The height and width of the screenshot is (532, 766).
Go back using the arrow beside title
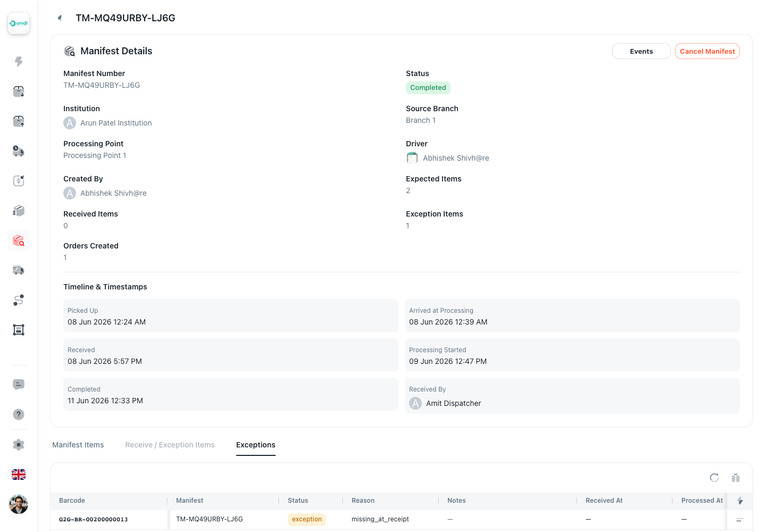coord(60,18)
